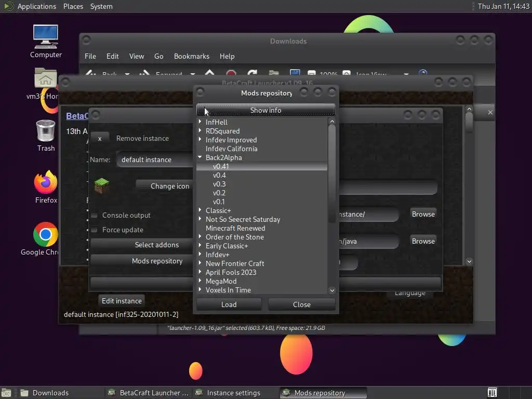Click the x remove instance button

pos(100,138)
